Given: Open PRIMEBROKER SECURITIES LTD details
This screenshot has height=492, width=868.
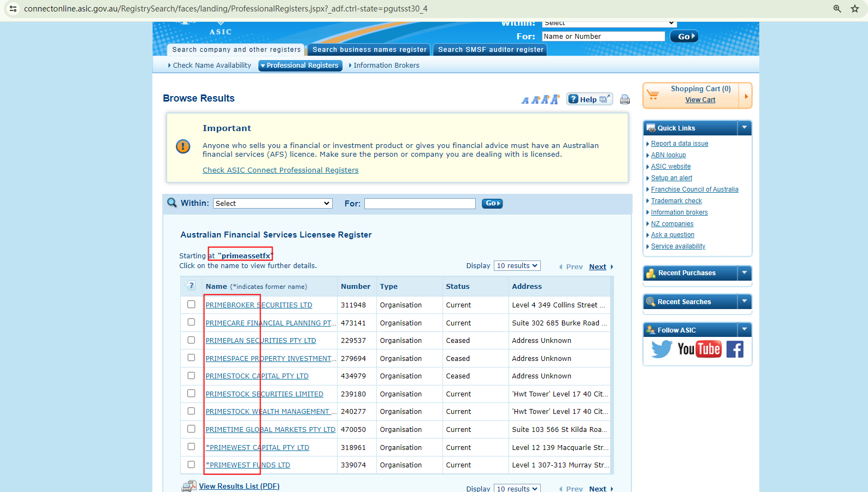Looking at the screenshot, I should click(259, 305).
